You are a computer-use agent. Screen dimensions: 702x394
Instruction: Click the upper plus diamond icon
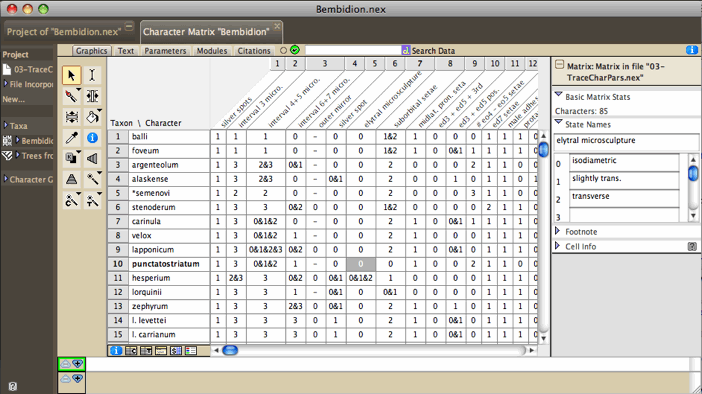coord(78,364)
